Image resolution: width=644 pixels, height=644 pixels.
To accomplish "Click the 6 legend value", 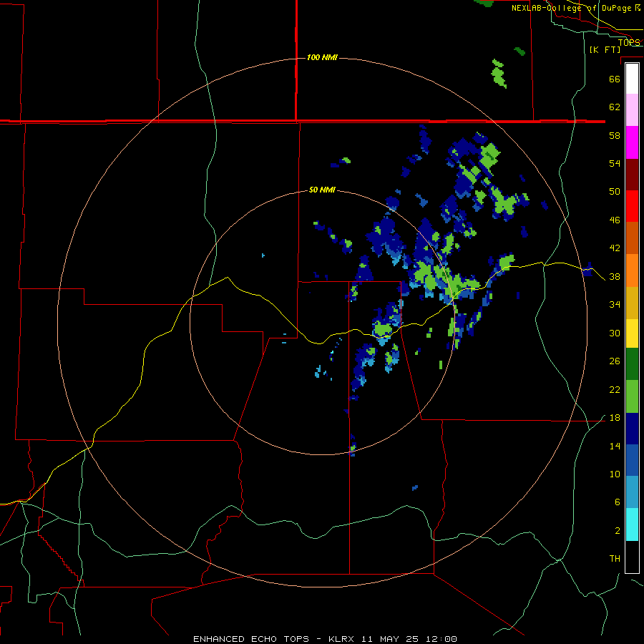I will pyautogui.click(x=618, y=502).
